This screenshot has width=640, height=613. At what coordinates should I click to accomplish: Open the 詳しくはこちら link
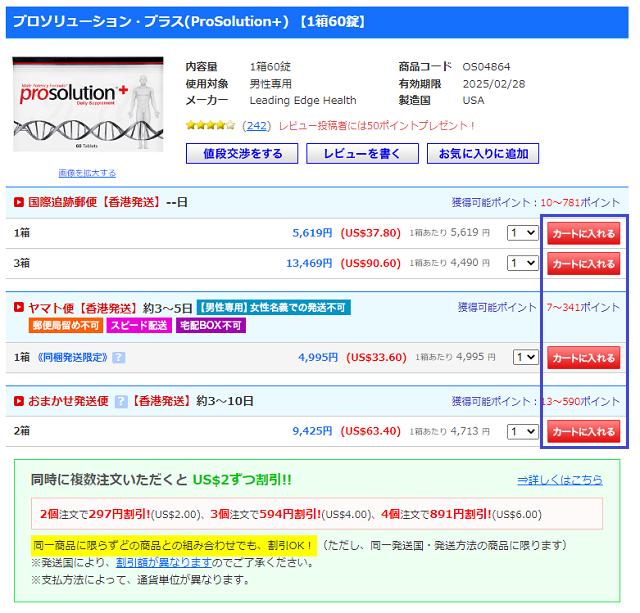[x=560, y=480]
